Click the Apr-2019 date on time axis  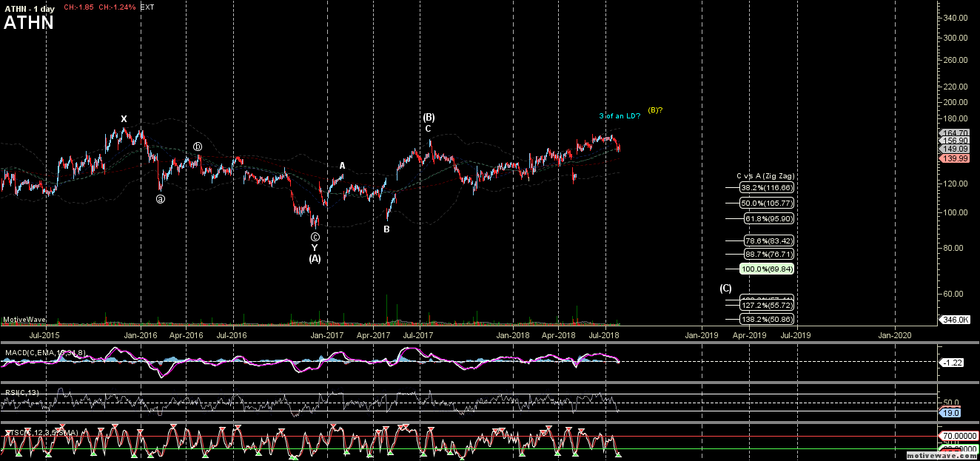point(750,335)
